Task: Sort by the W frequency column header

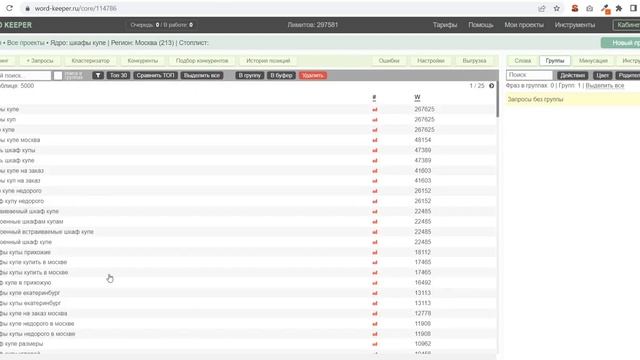Action: [417, 98]
